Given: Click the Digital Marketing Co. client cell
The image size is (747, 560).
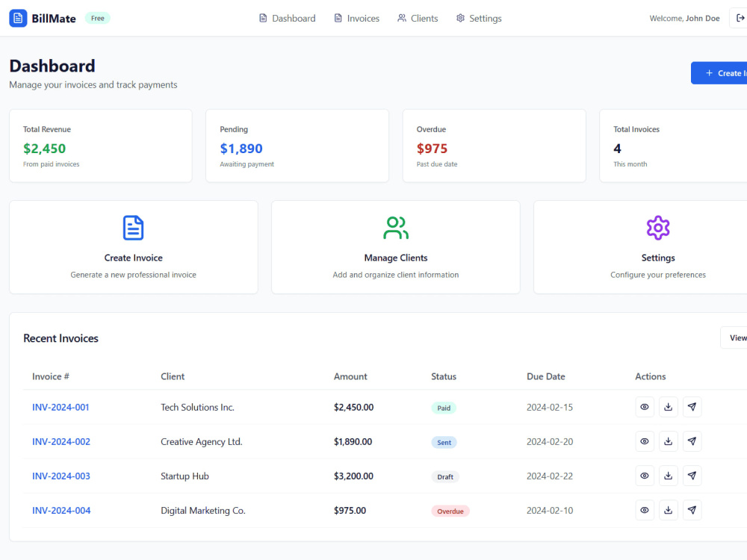Looking at the screenshot, I should [x=203, y=510].
